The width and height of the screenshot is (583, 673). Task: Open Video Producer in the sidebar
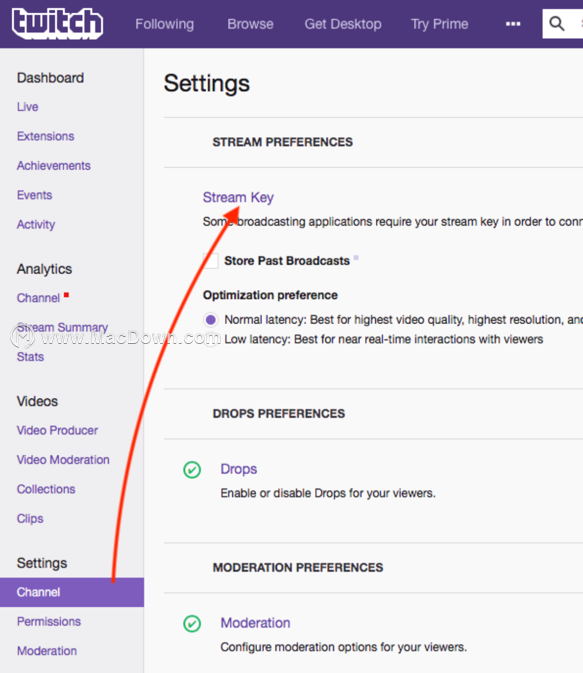click(x=58, y=430)
